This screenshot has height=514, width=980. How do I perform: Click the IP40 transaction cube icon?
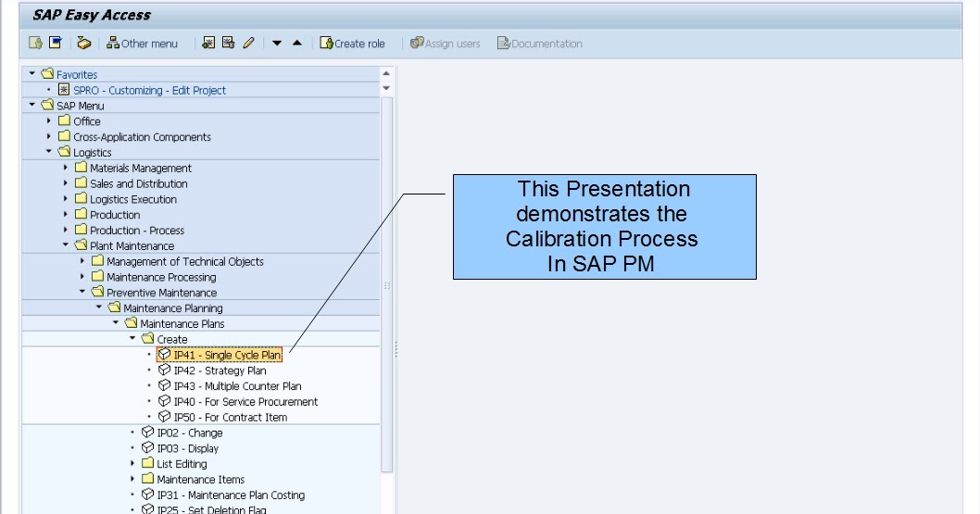tap(164, 401)
